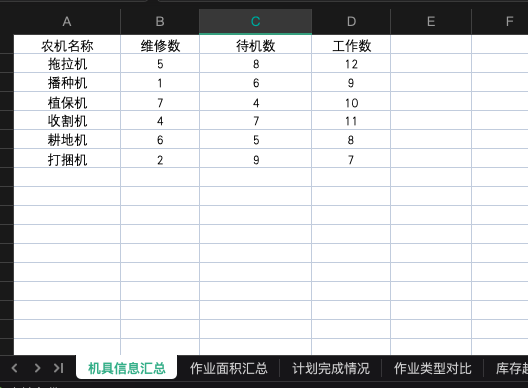Select 收割机 维修数 value 4

(160, 121)
